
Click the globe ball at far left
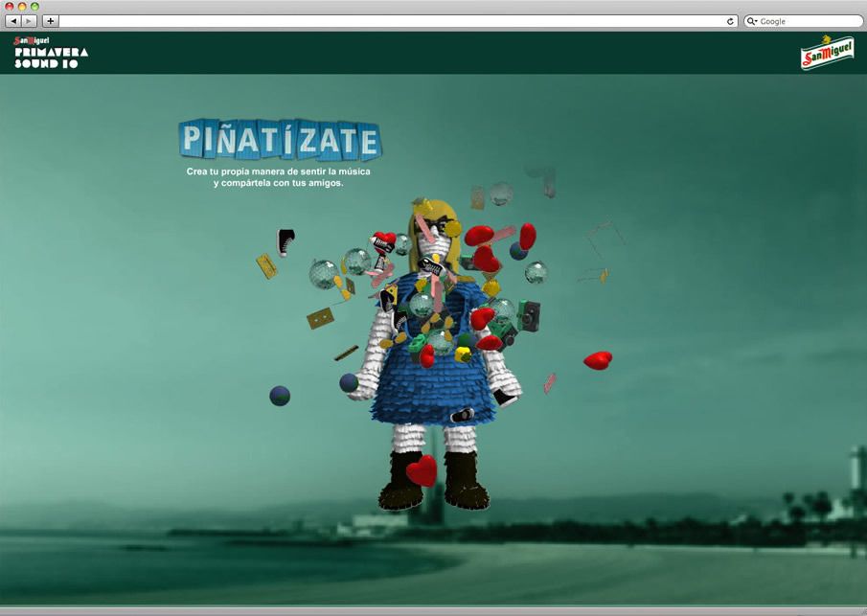(280, 396)
